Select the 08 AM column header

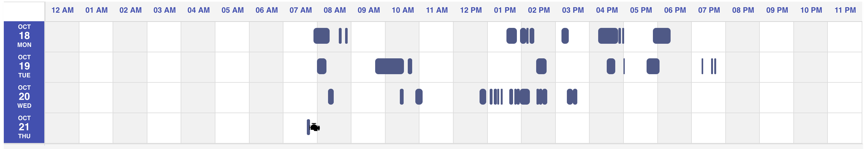pyautogui.click(x=335, y=10)
